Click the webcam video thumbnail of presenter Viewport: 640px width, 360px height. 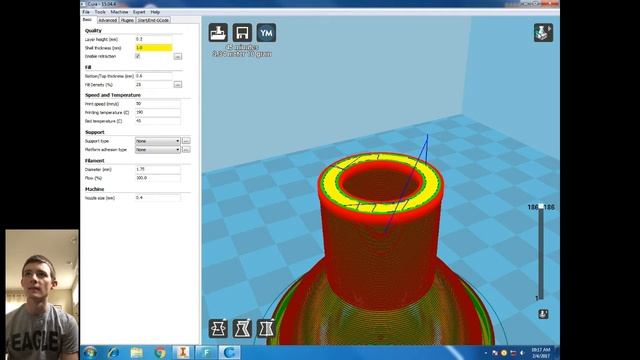[x=42, y=294]
